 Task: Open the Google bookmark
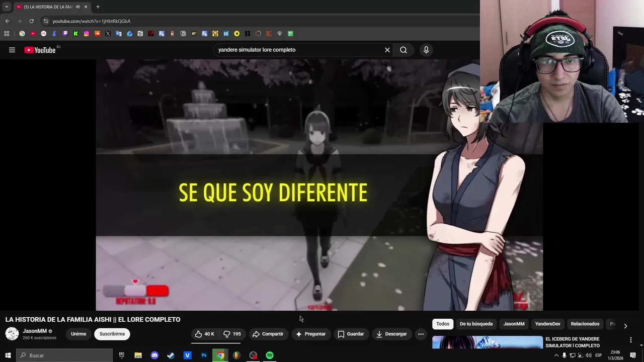tap(22, 34)
